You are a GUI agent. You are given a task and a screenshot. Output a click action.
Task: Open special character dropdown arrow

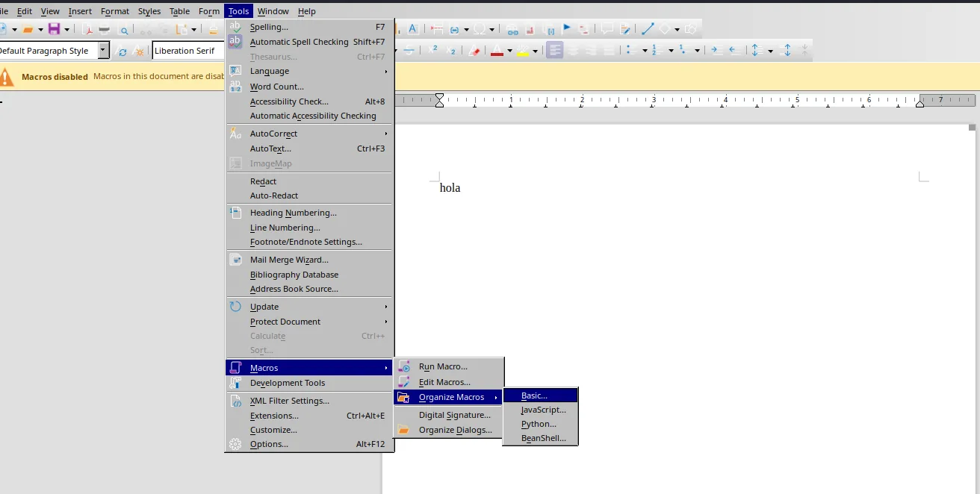[492, 30]
